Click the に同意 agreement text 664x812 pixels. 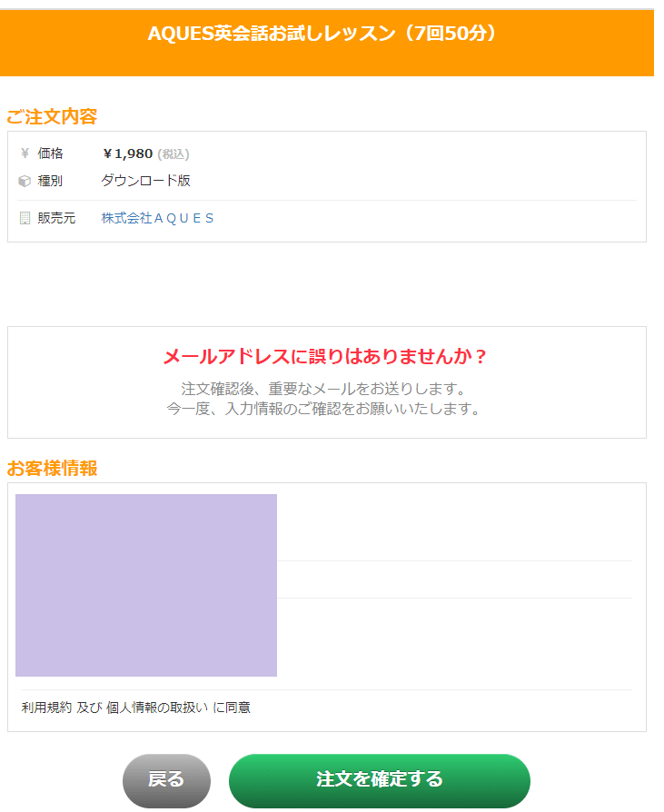232,708
